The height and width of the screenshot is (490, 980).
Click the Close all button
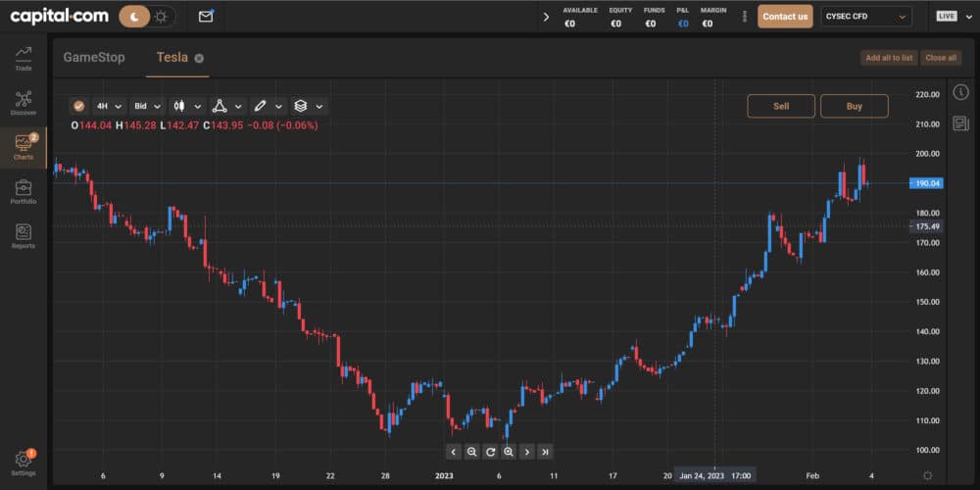coord(941,58)
